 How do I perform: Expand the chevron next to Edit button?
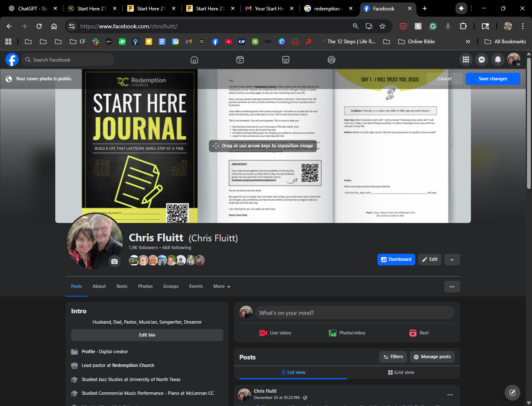(x=452, y=260)
